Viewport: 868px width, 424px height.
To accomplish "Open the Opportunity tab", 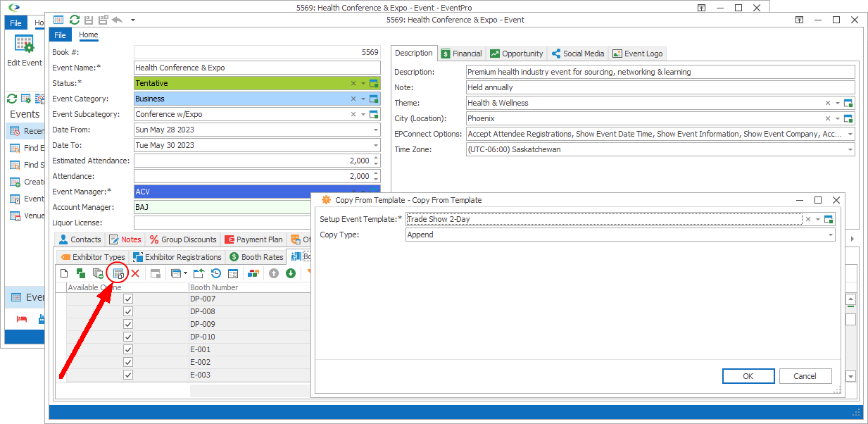I will [517, 54].
